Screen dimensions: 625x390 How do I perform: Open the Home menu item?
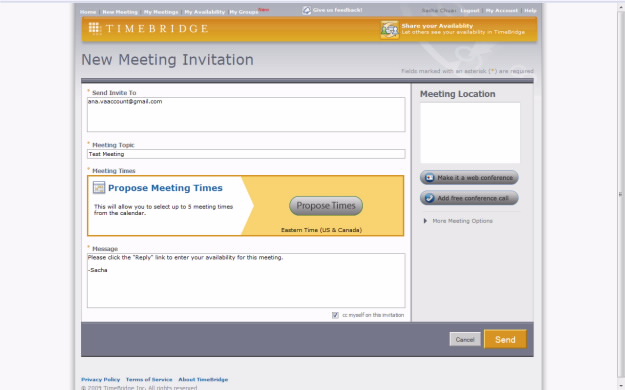88,12
